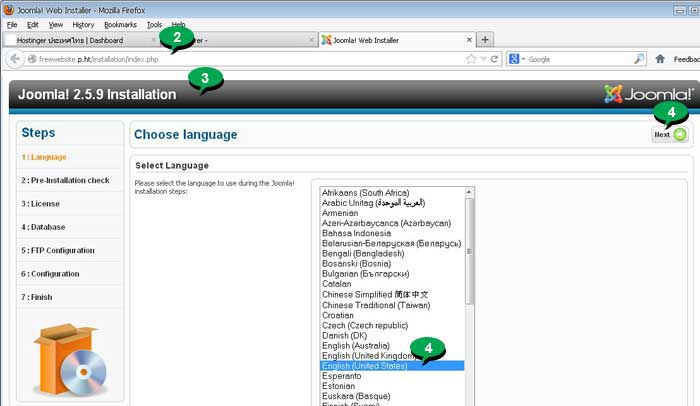Close the Joomla! Web Installer tab

[469, 40]
